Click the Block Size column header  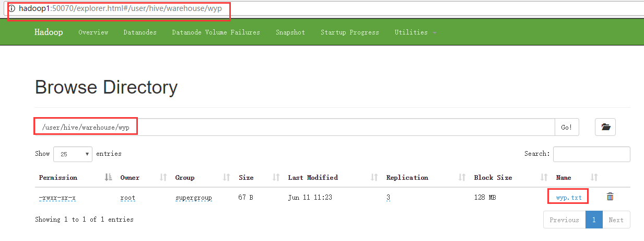493,178
